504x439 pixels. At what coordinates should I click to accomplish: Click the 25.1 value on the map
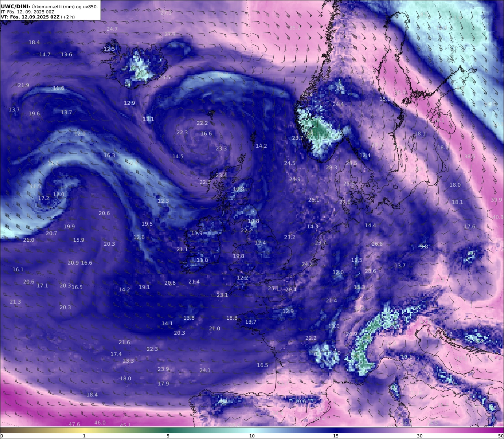click(x=274, y=289)
